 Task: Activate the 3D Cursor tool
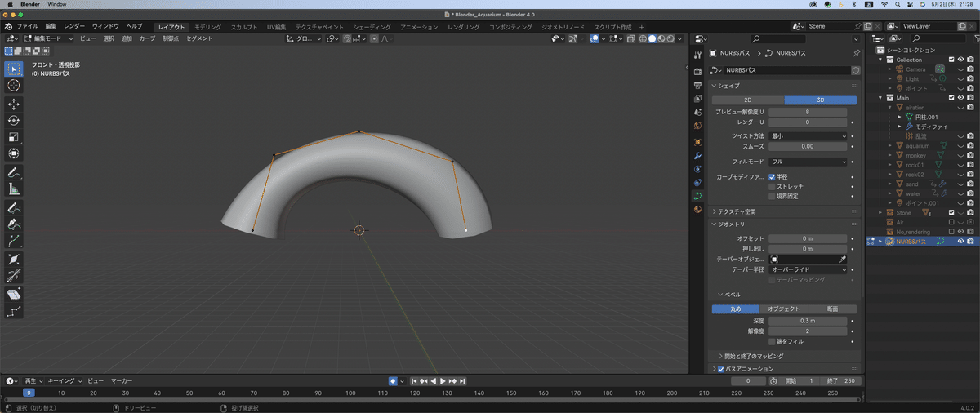[x=14, y=86]
